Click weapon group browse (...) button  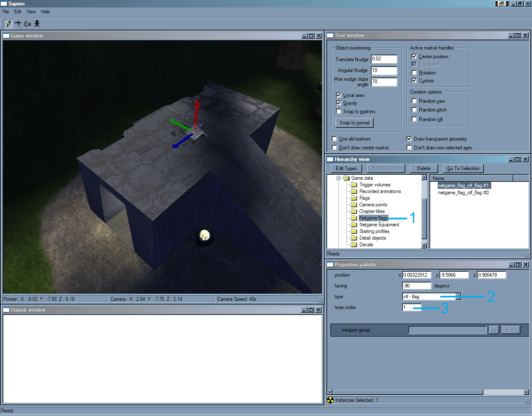pyautogui.click(x=494, y=330)
